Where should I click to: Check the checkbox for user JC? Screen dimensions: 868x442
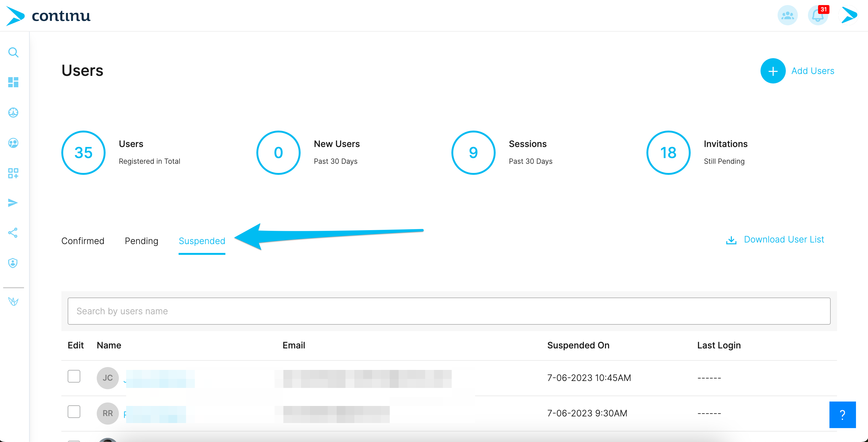click(74, 376)
